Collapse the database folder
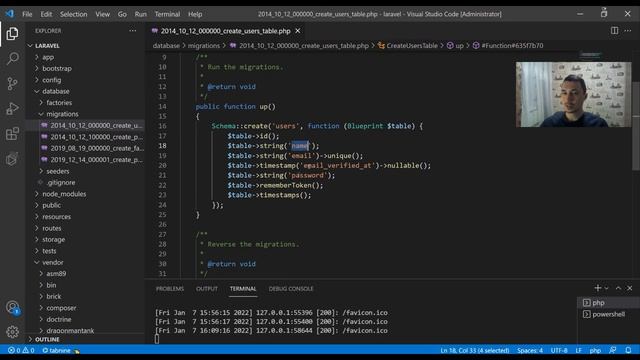Screen dimensions: 640x360 85,91
